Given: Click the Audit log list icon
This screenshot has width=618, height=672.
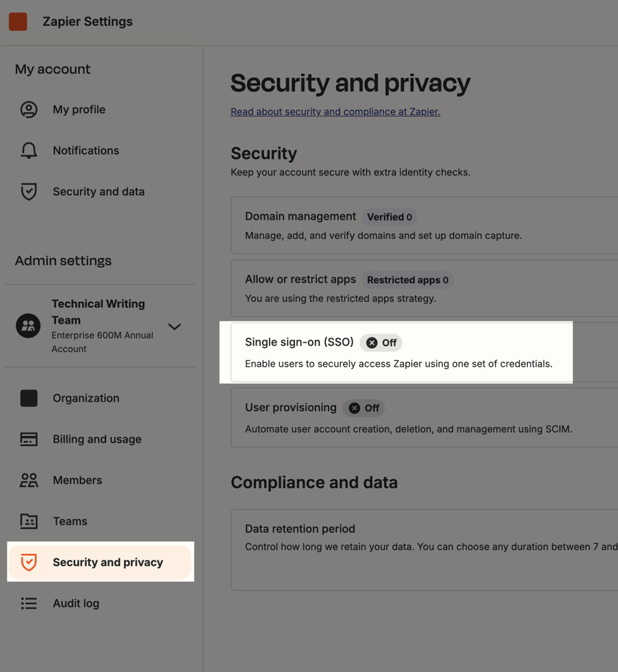Looking at the screenshot, I should coord(29,604).
